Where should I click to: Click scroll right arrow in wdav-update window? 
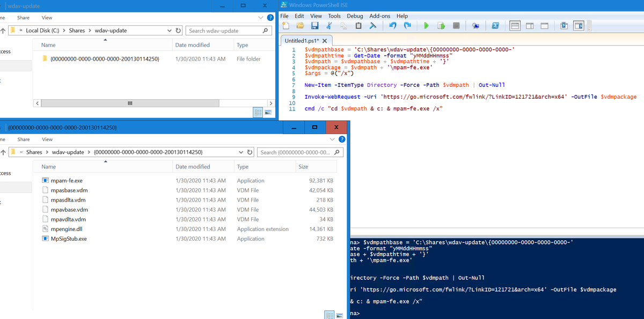(x=270, y=103)
